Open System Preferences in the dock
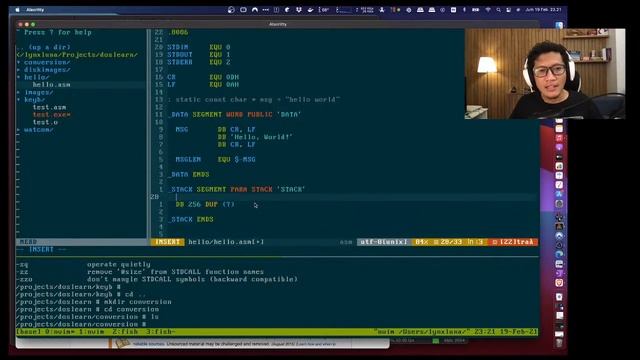 tap(559, 203)
